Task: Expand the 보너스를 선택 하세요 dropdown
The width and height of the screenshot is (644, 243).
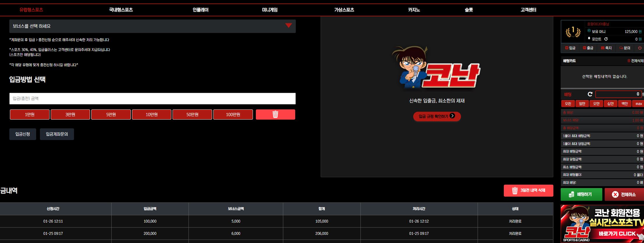Action: click(152, 26)
